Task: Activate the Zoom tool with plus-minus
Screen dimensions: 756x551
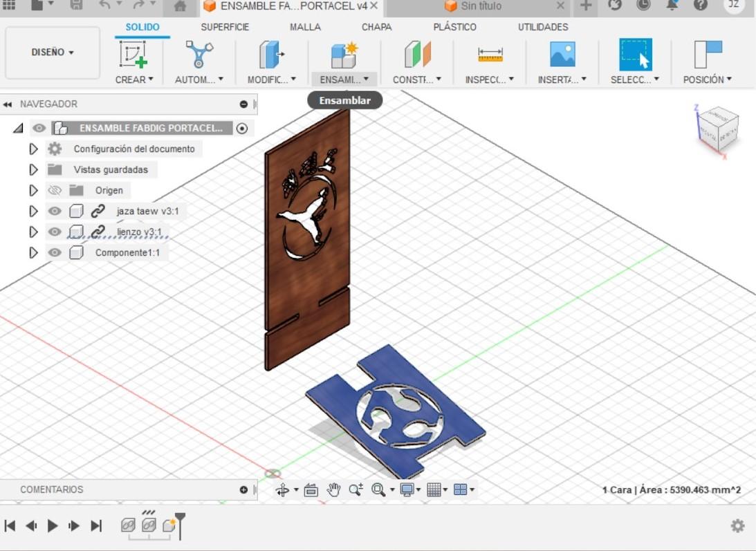Action: click(356, 490)
